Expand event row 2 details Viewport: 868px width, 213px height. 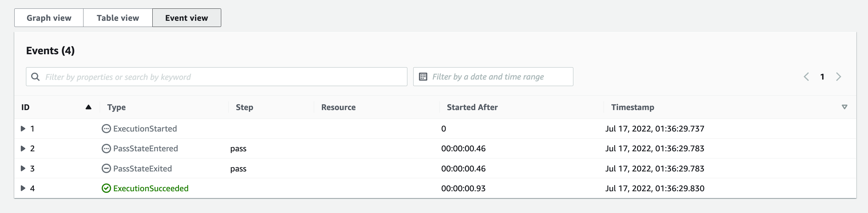(23, 148)
